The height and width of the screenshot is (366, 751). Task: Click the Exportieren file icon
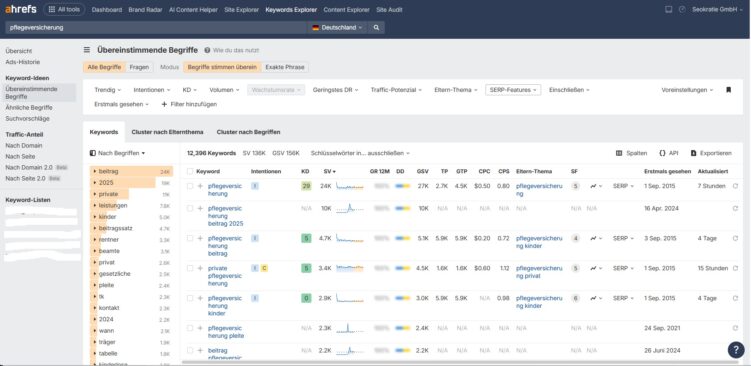[694, 153]
